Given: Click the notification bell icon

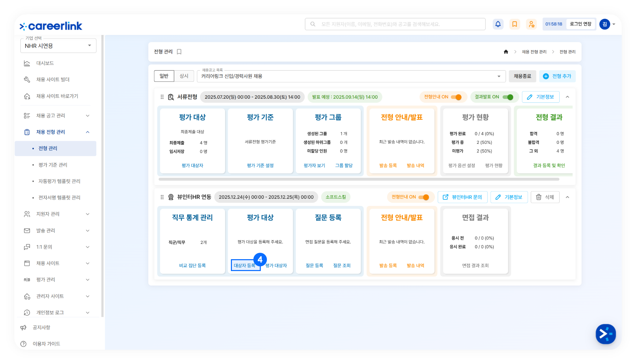Looking at the screenshot, I should point(498,24).
